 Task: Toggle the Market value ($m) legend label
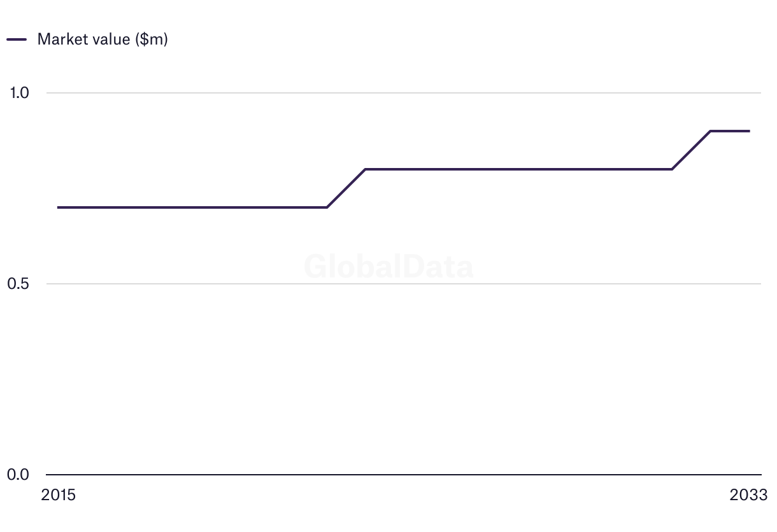point(103,39)
